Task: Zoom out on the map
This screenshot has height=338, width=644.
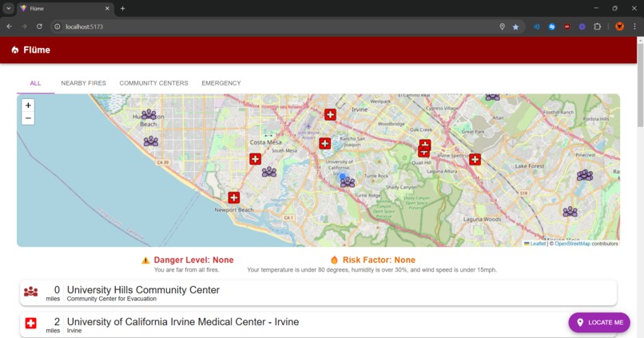Action: (x=28, y=118)
